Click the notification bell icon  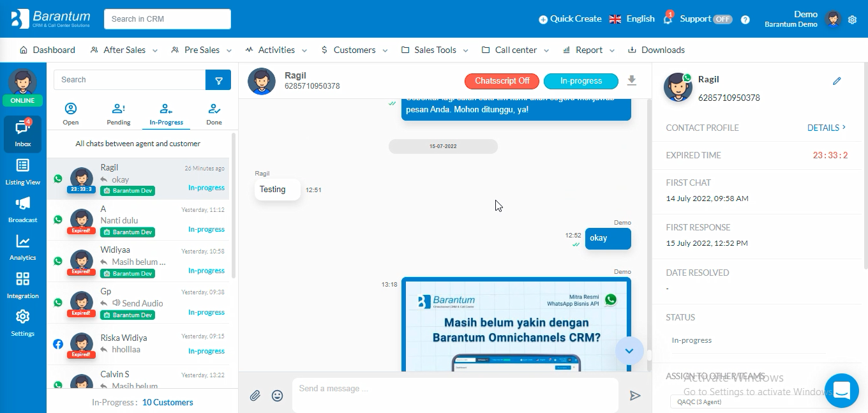coord(668,19)
